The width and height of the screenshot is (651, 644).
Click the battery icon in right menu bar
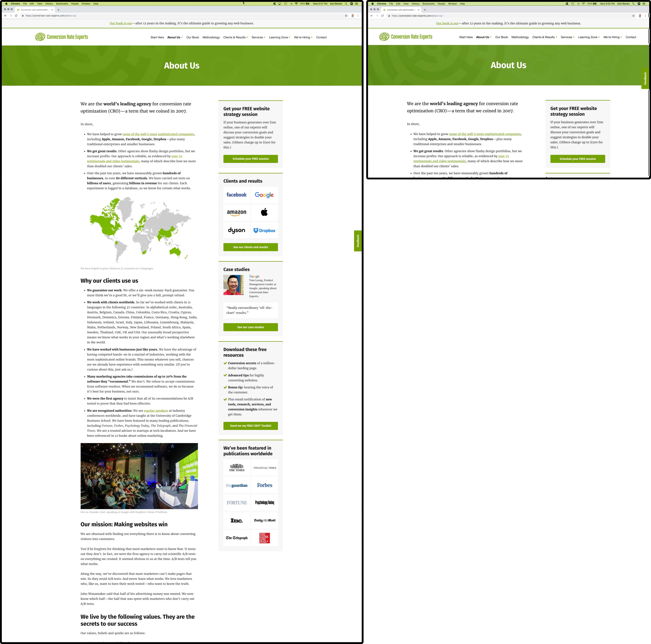pyautogui.click(x=595, y=4)
